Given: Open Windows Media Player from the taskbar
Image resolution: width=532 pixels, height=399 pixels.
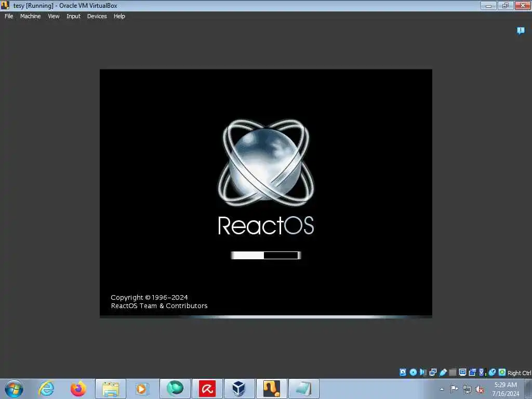Looking at the screenshot, I should coord(142,389).
